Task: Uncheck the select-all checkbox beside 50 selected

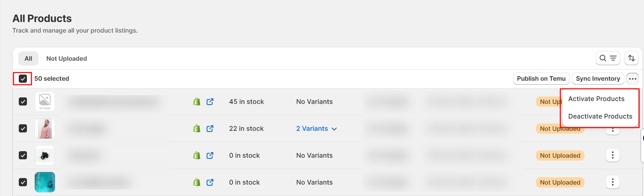Action: (23, 79)
